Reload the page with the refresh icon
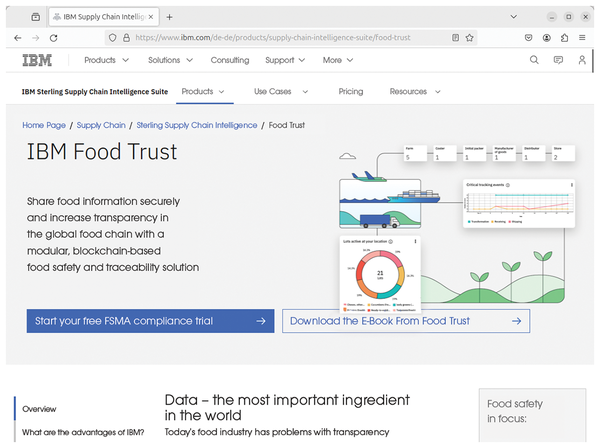 (54, 38)
